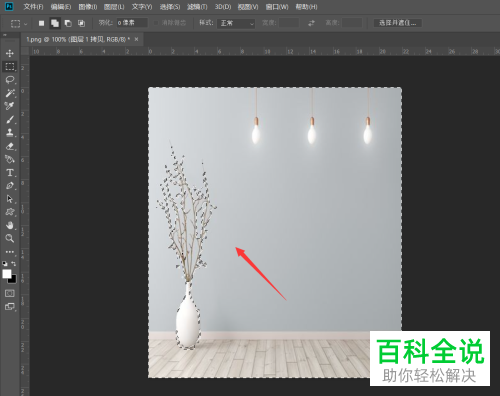Select the Move tool
500x396 pixels.
coord(10,53)
